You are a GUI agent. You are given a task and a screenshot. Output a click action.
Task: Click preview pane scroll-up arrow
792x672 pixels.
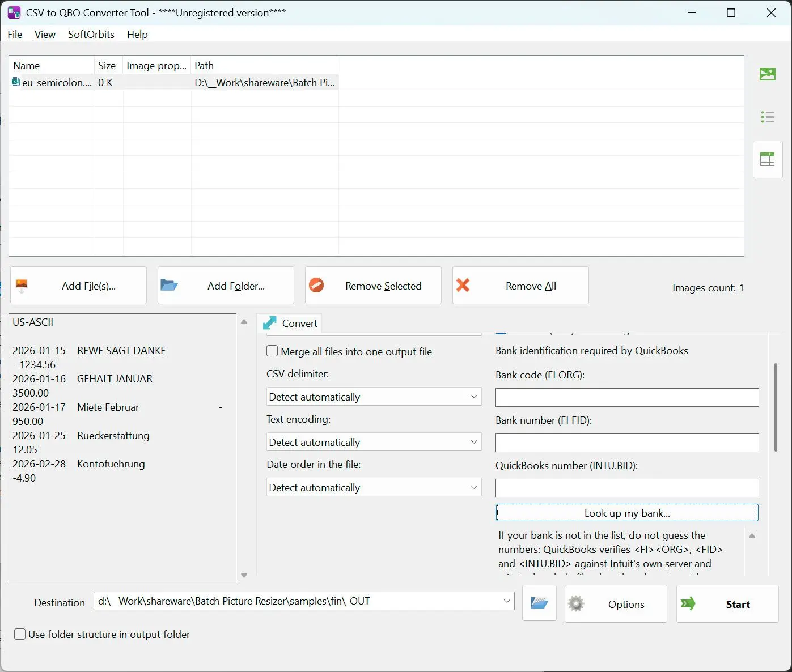tap(244, 321)
